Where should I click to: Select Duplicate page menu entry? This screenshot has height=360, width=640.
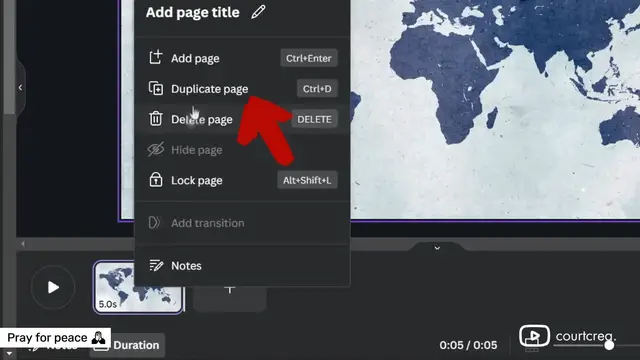point(242,89)
